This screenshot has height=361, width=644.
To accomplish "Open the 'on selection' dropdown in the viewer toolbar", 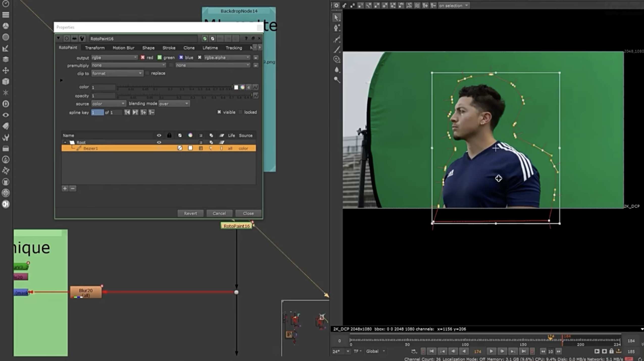I will [453, 5].
